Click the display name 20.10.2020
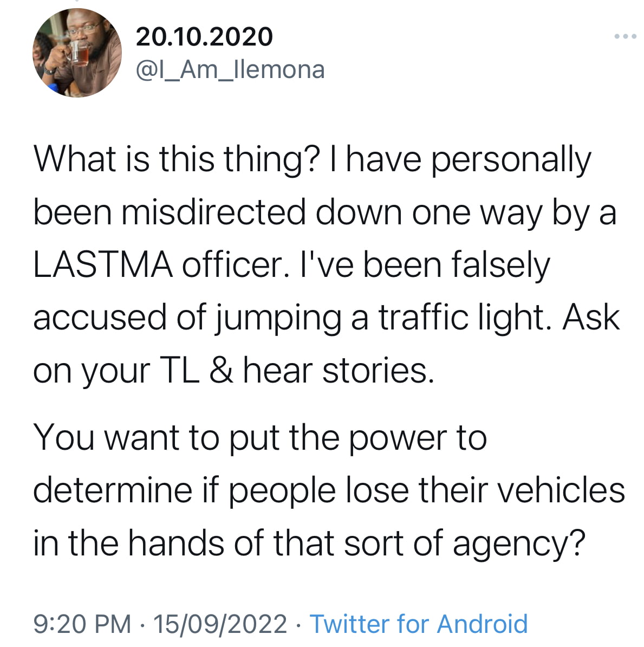The height and width of the screenshot is (647, 644). click(x=204, y=37)
